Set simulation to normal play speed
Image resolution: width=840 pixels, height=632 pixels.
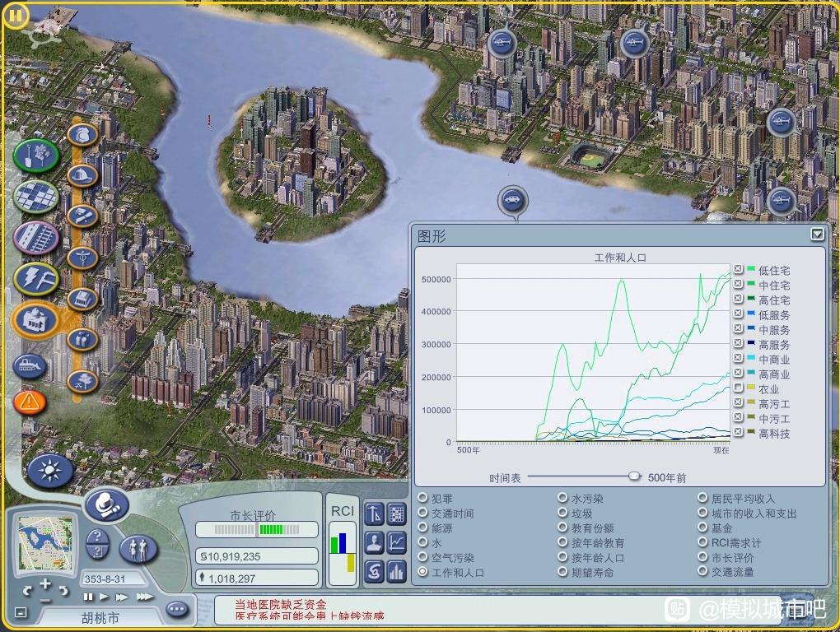click(104, 597)
